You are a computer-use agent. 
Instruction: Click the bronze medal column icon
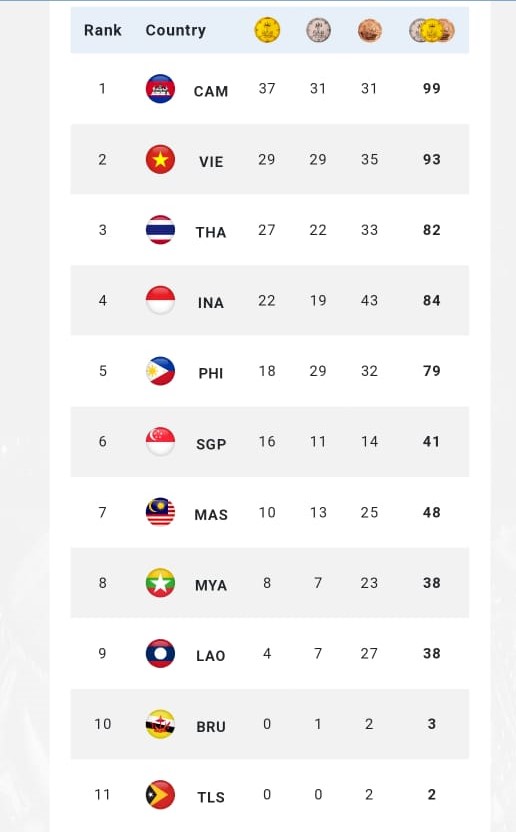click(x=369, y=30)
